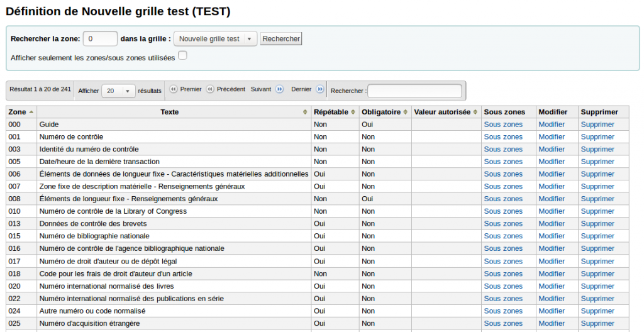Click the Suivant next-page arrow icon
Viewport: 644px width, 332px height.
tap(279, 89)
